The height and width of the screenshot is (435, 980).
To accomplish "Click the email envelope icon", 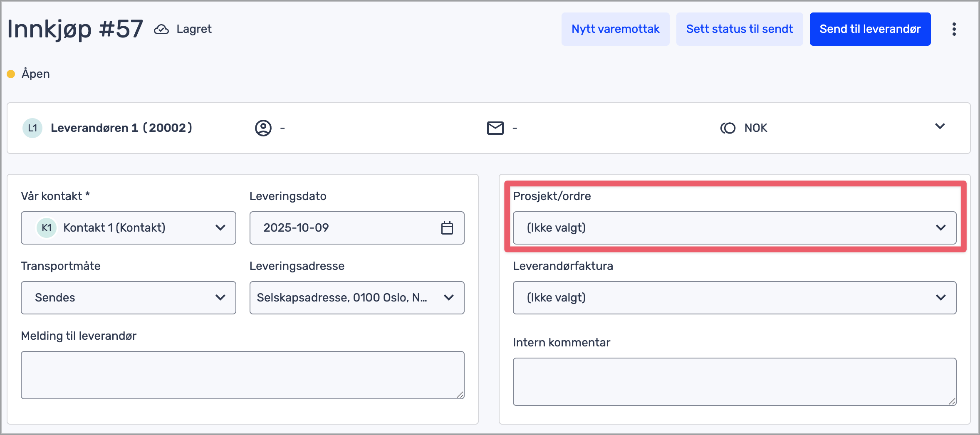I will click(495, 128).
